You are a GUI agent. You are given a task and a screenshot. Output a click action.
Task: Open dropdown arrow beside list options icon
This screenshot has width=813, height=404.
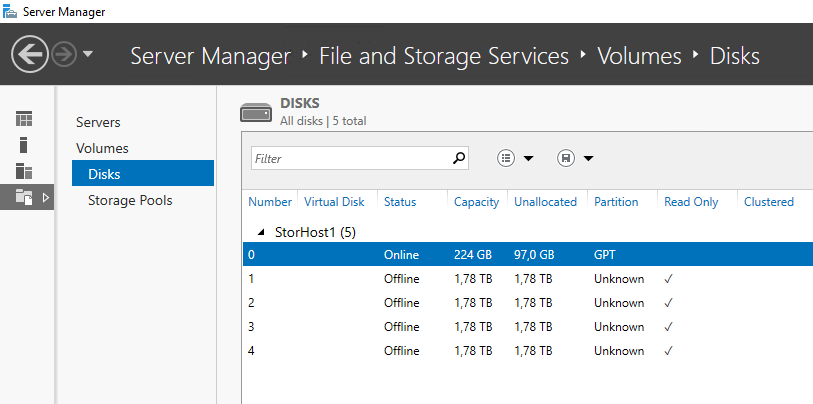(x=528, y=158)
